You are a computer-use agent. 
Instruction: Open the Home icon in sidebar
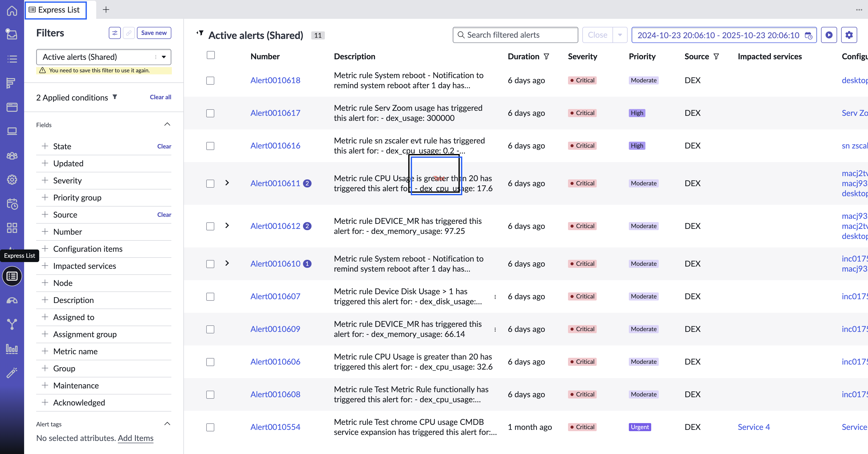12,11
